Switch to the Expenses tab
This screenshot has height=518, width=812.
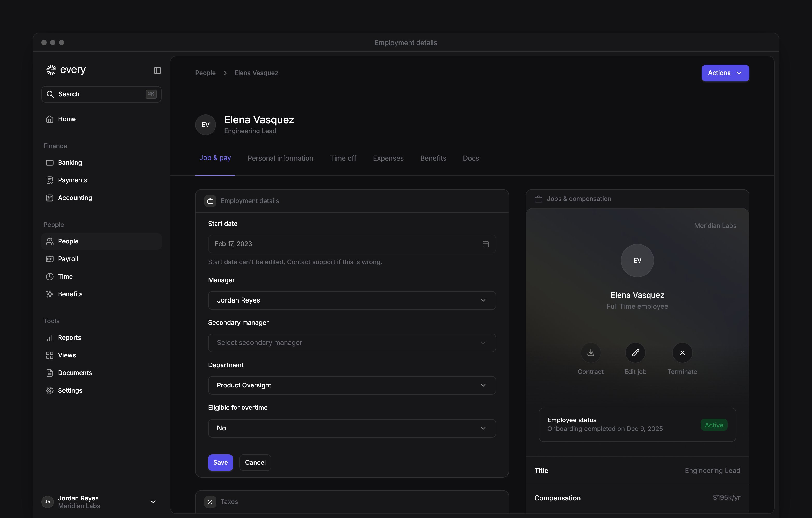(x=388, y=158)
